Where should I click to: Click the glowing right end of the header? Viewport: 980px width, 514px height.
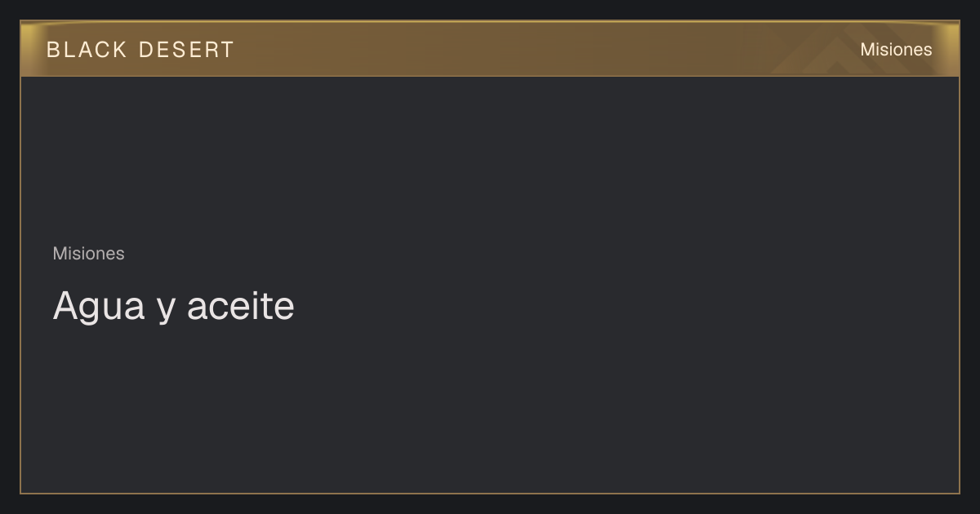pos(948,49)
